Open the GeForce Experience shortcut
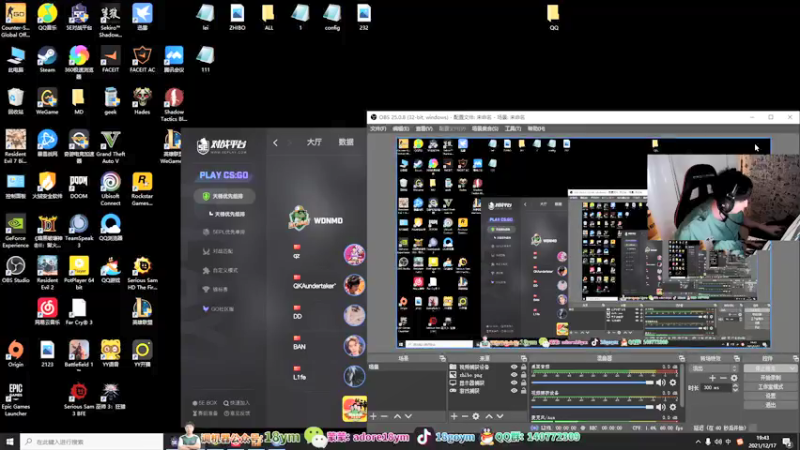 click(x=15, y=231)
